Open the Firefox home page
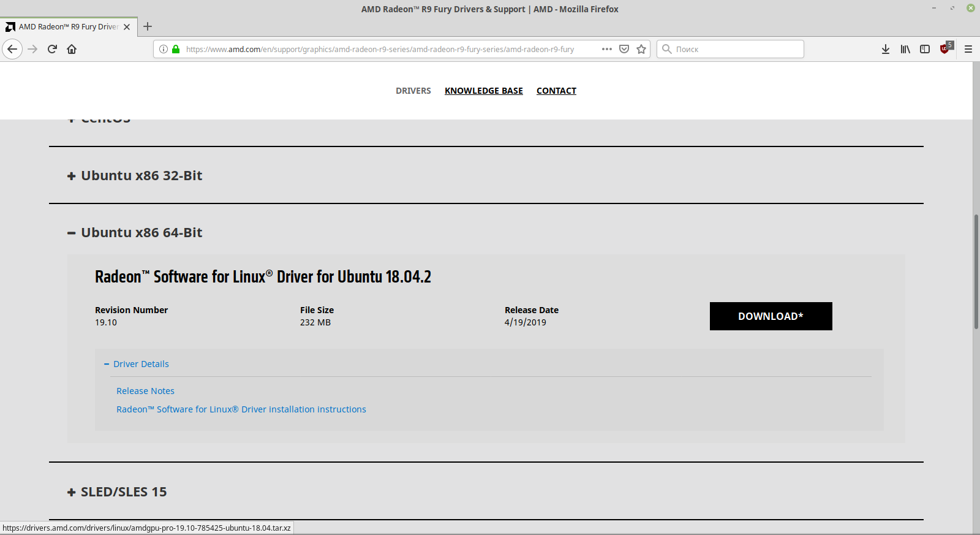Screen dimensions: 980x535 [x=72, y=49]
